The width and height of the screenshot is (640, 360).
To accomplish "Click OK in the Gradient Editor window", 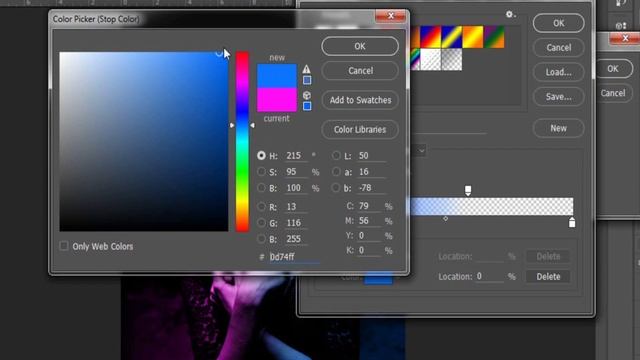I will coord(558,23).
